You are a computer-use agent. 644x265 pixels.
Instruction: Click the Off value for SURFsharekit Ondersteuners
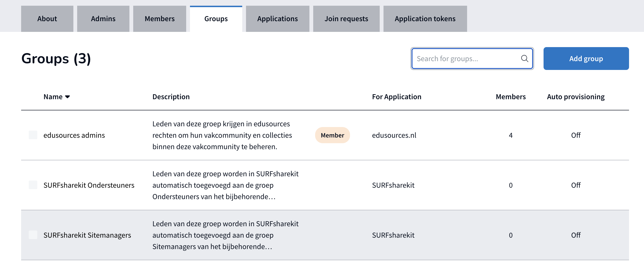576,185
